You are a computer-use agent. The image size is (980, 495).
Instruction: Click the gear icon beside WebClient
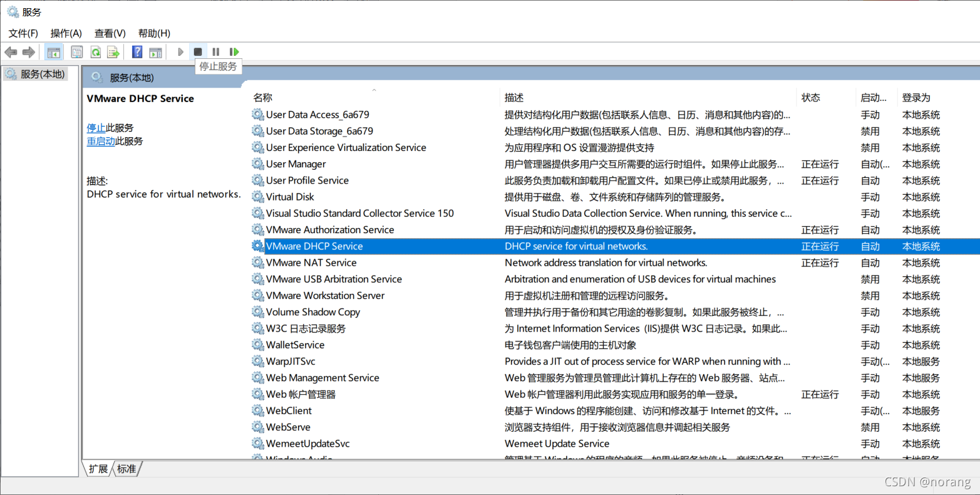tap(258, 410)
